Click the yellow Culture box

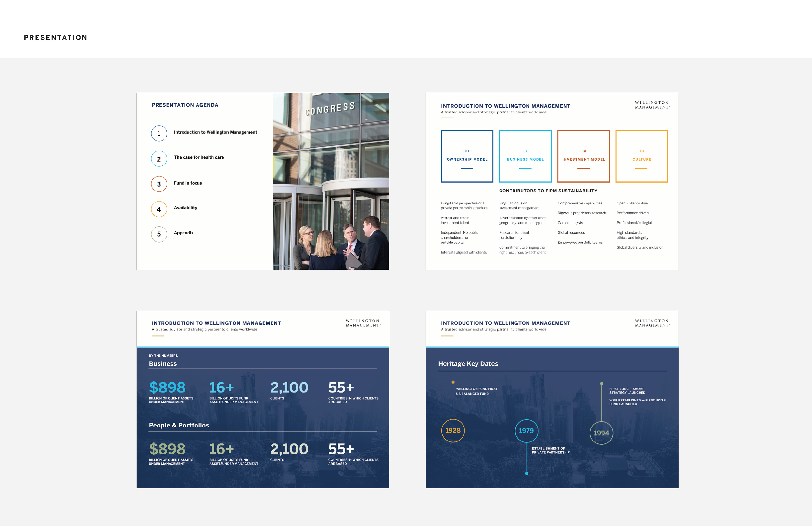point(642,156)
